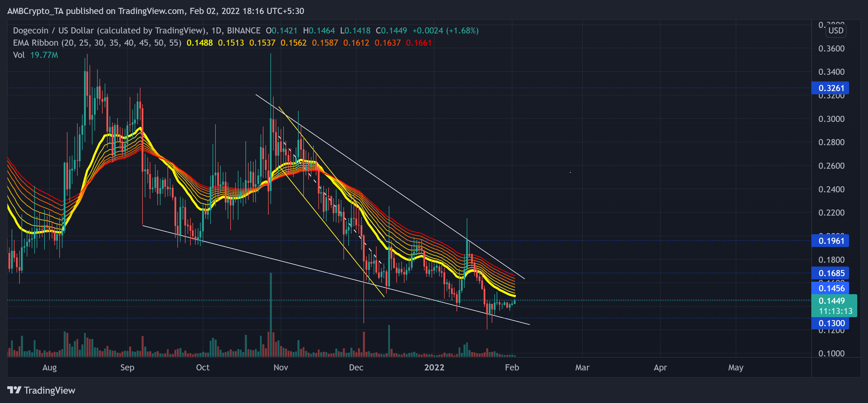Screen dimensions: 868x403
Task: Click the 0.2600 price axis tick
Action: coord(831,166)
